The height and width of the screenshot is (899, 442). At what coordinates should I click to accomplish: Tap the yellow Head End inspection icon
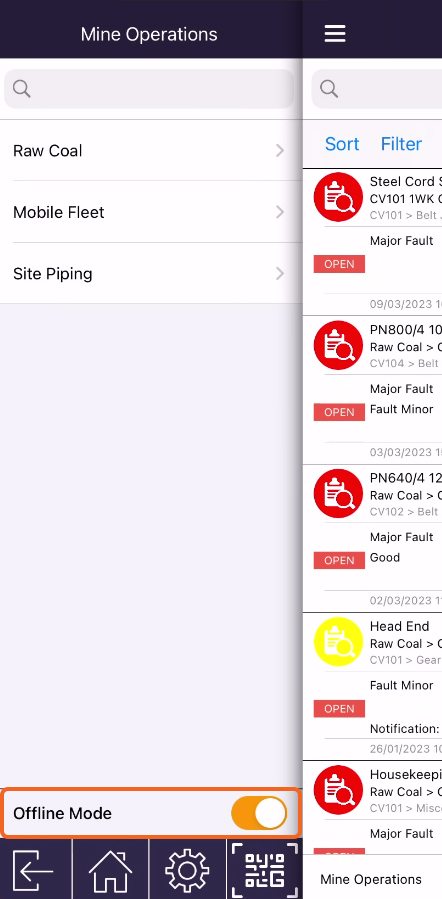tap(338, 642)
